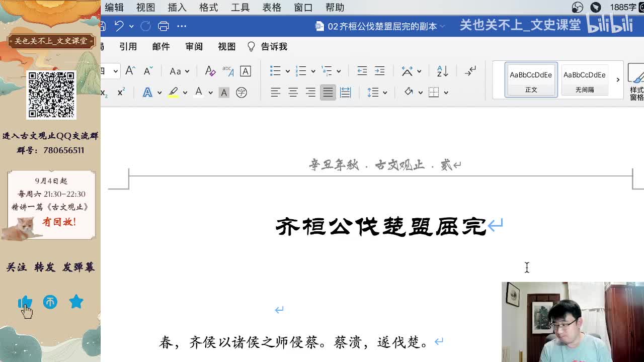644x362 pixels.
Task: Apply yellow text highlight color
Action: [173, 93]
